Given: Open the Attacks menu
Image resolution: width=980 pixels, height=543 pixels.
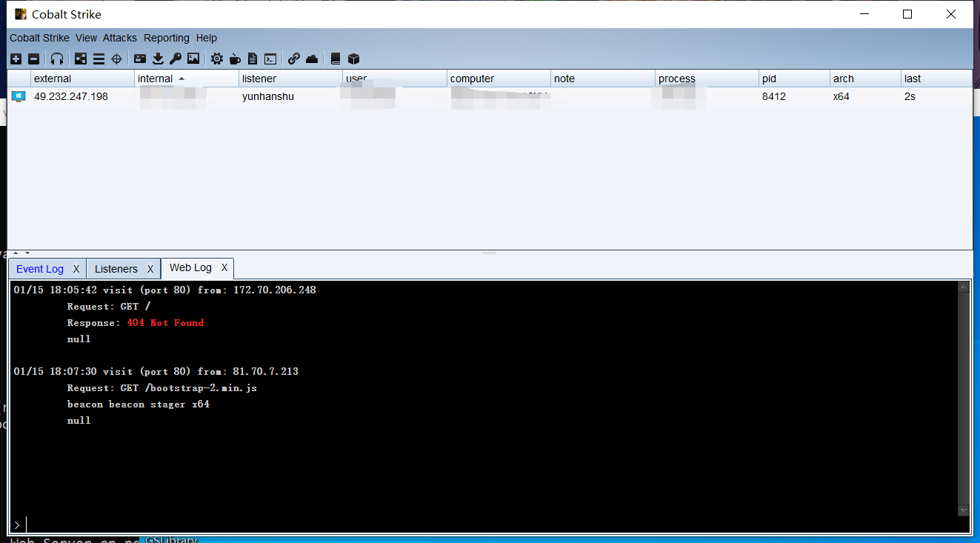Looking at the screenshot, I should click(120, 38).
